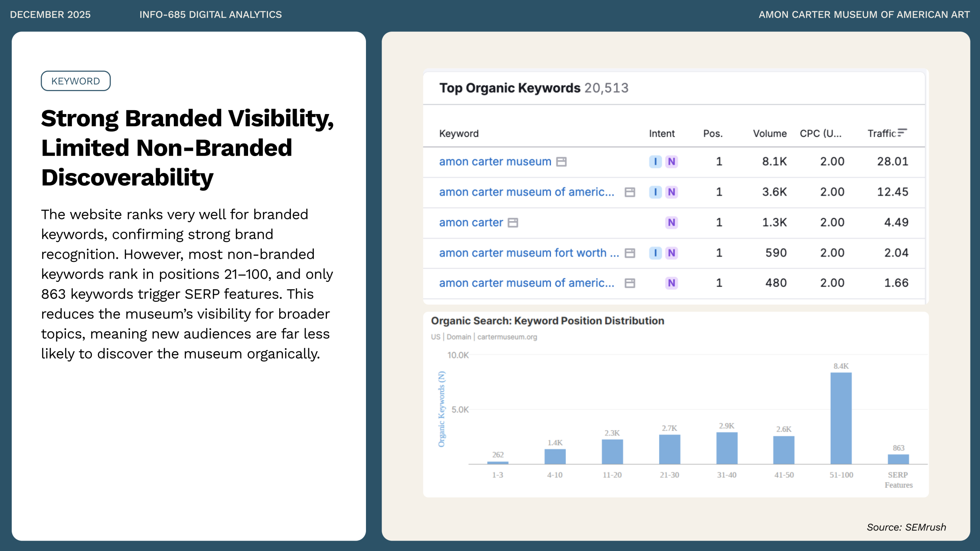Click the 'I' intent badge in first row
The image size is (980, 551).
655,162
